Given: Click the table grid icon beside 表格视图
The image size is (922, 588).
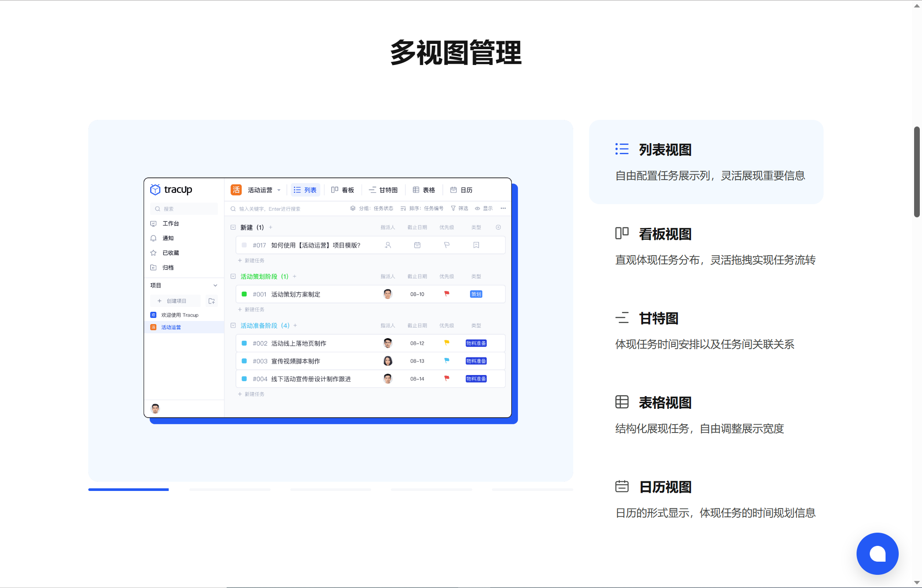Looking at the screenshot, I should [x=622, y=402].
